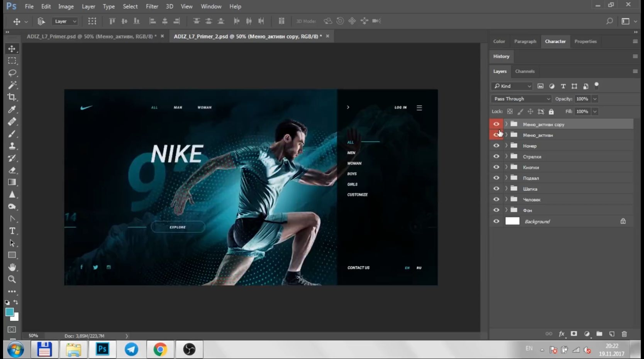Select the Zoom tool
The width and height of the screenshot is (644, 359).
[x=12, y=279]
